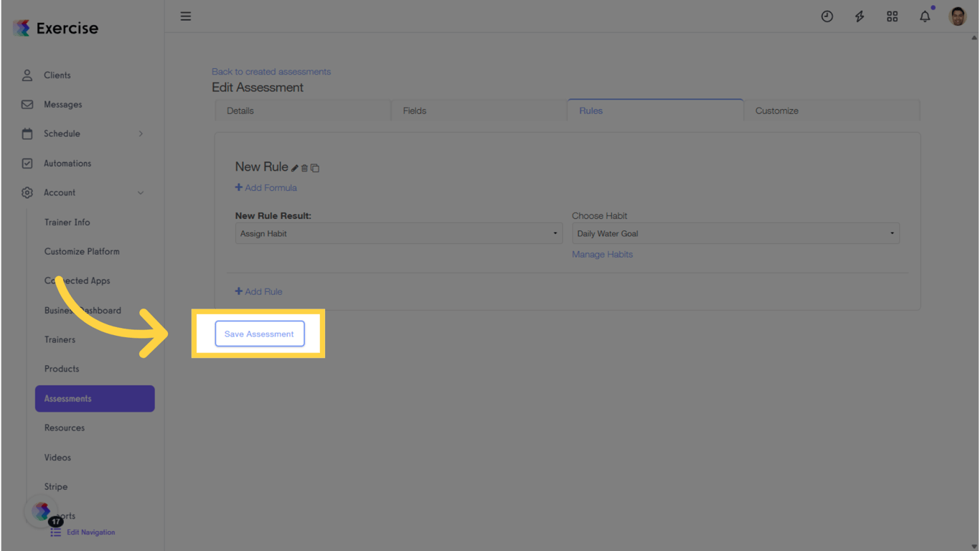Open Automations from the sidebar
This screenshot has height=551, width=980.
67,163
